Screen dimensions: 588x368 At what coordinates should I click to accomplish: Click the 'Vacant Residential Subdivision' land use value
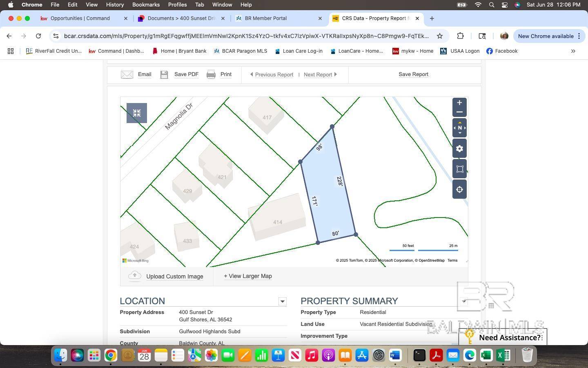pyautogui.click(x=396, y=324)
